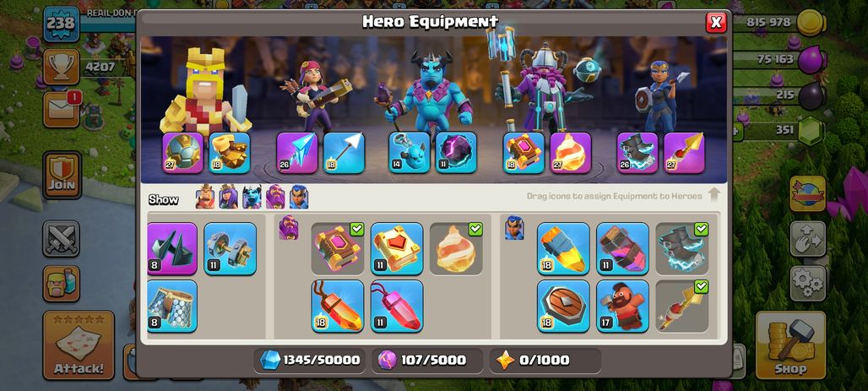Show only Grand Warden equipment filter
Screen dimensions: 868x391
pos(275,197)
